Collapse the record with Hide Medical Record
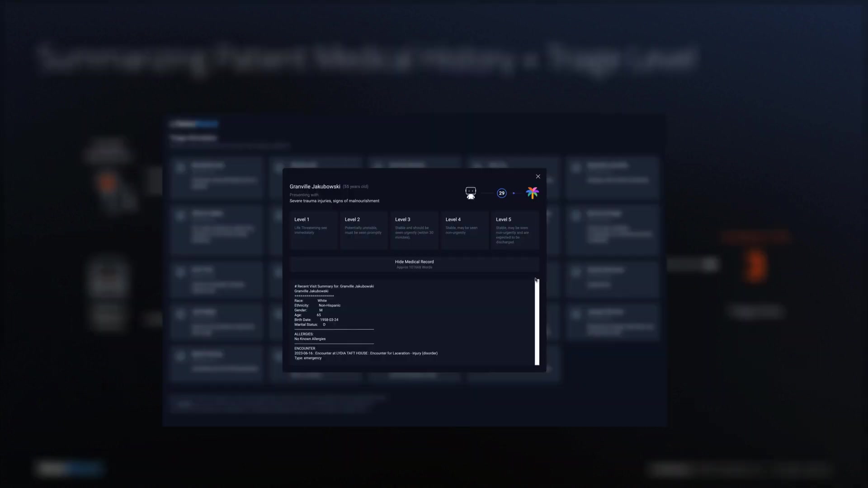 tap(414, 264)
